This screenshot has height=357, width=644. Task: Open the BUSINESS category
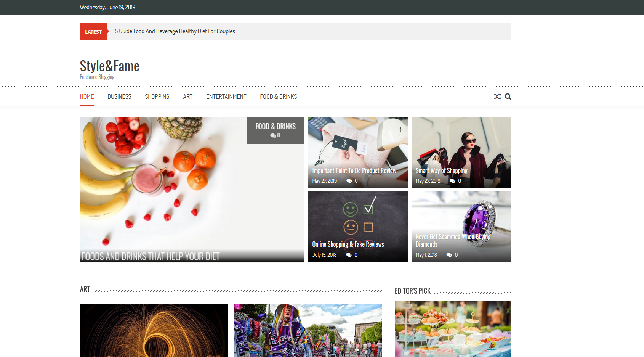tap(119, 96)
